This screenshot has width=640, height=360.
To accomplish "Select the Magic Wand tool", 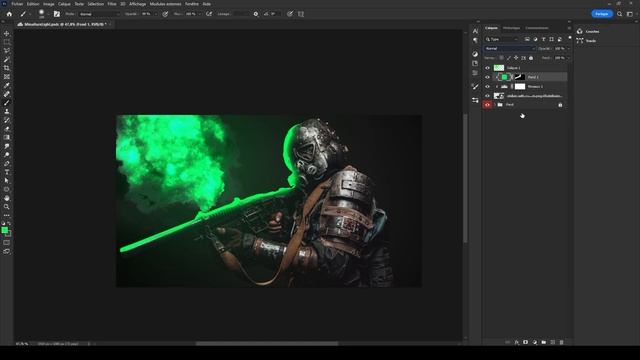I will tap(7, 59).
